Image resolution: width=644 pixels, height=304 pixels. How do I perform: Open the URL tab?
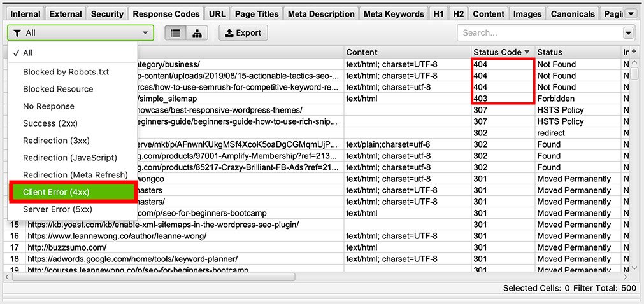pos(217,14)
